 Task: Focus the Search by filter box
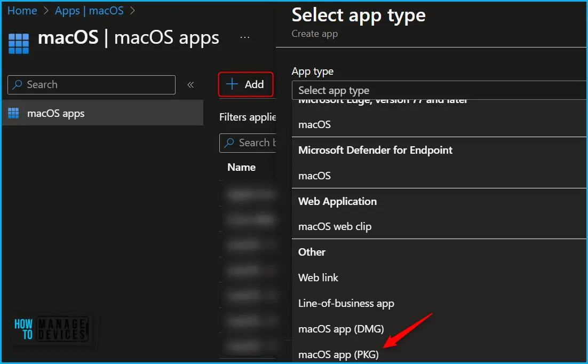click(248, 143)
